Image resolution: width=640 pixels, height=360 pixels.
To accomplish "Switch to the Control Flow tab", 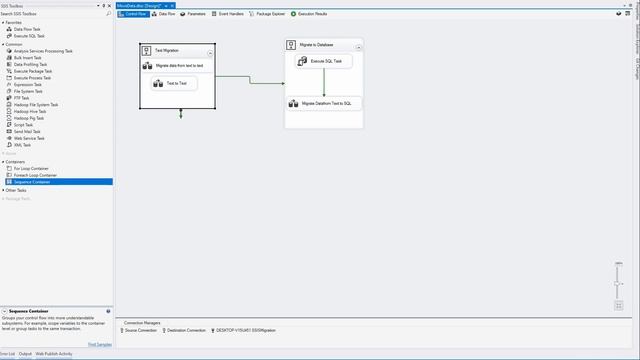I will tap(133, 14).
